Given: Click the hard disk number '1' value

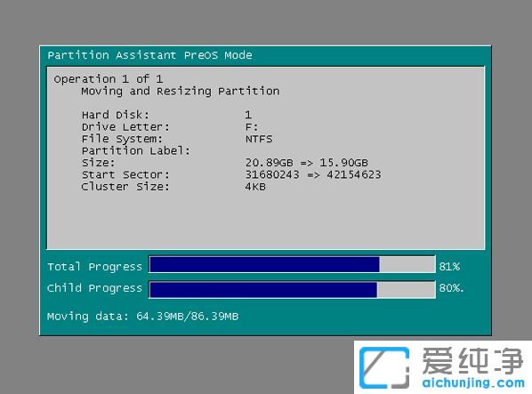Looking at the screenshot, I should (x=248, y=115).
